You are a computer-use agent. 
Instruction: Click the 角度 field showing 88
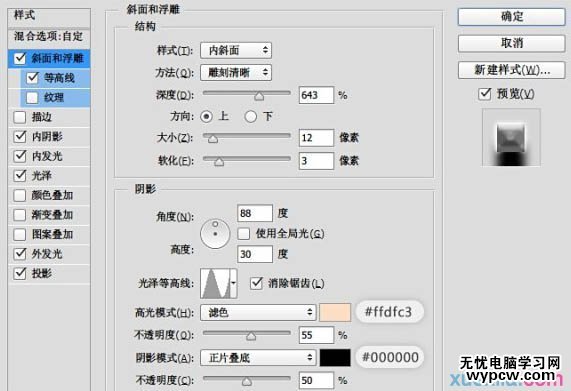(x=255, y=213)
